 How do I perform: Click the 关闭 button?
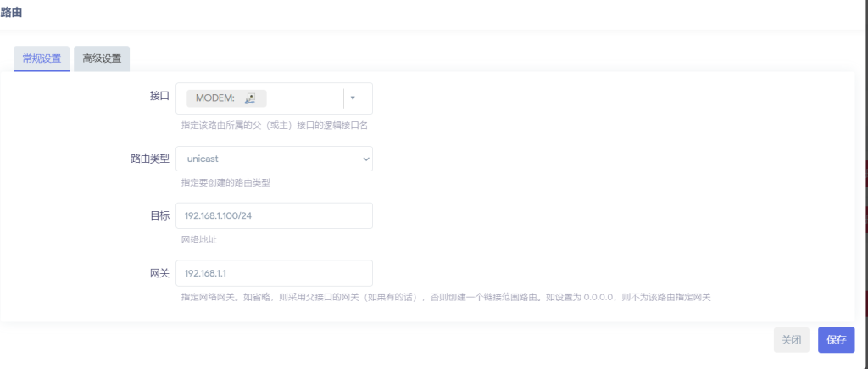click(791, 339)
